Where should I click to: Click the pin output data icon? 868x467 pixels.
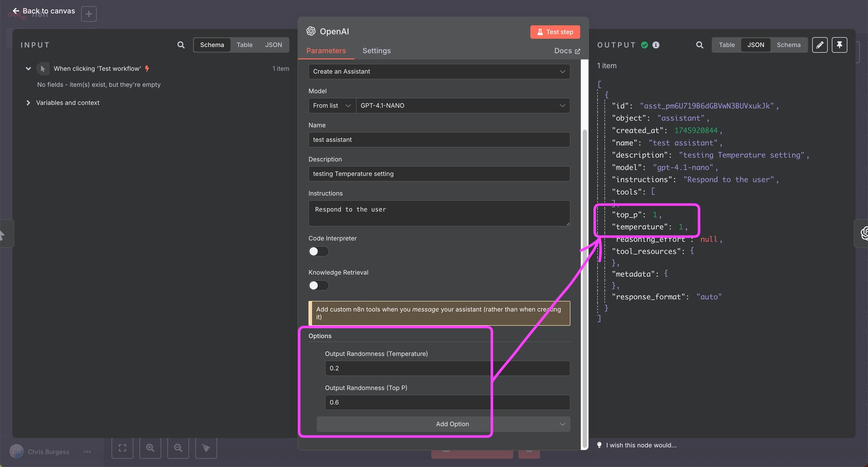tap(840, 45)
